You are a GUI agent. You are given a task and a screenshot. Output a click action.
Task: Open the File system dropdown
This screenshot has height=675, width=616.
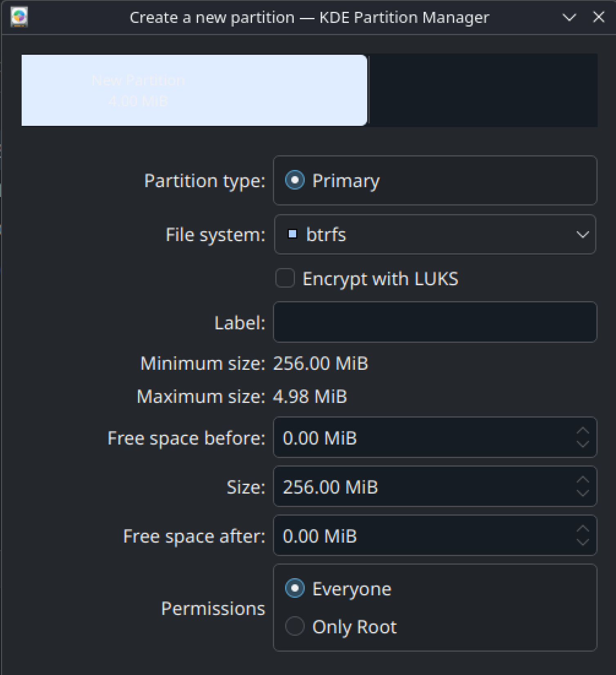point(435,234)
